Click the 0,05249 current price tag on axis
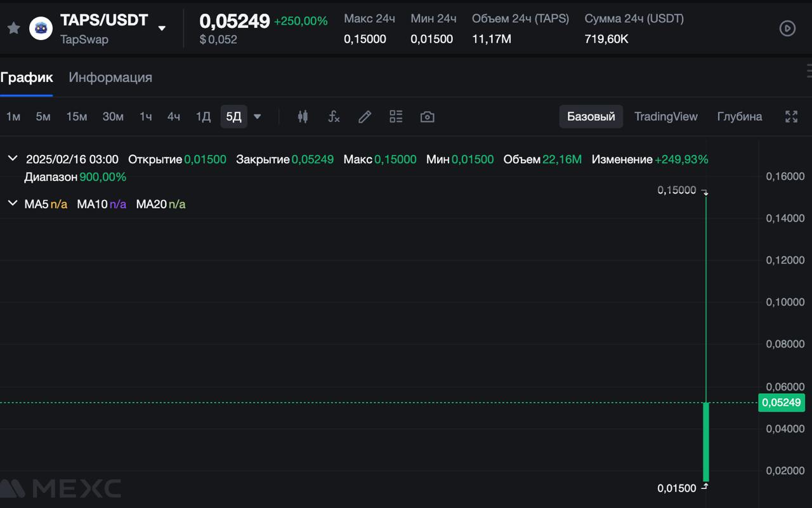 click(x=782, y=402)
